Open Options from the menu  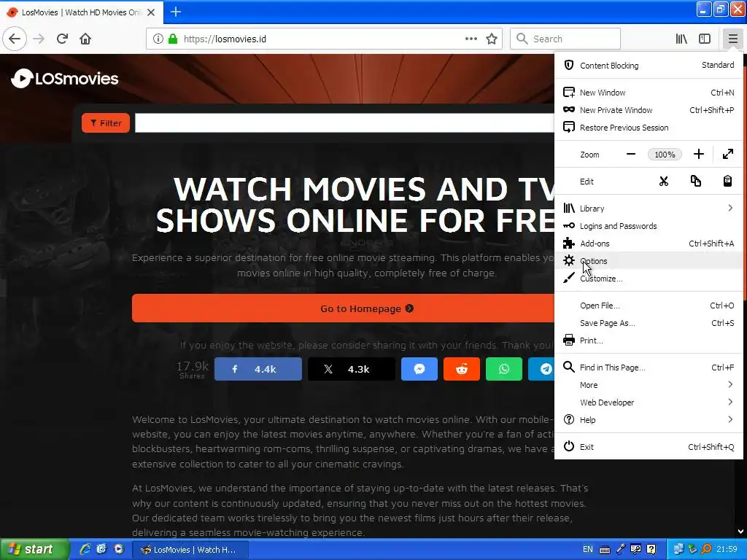[649, 261]
